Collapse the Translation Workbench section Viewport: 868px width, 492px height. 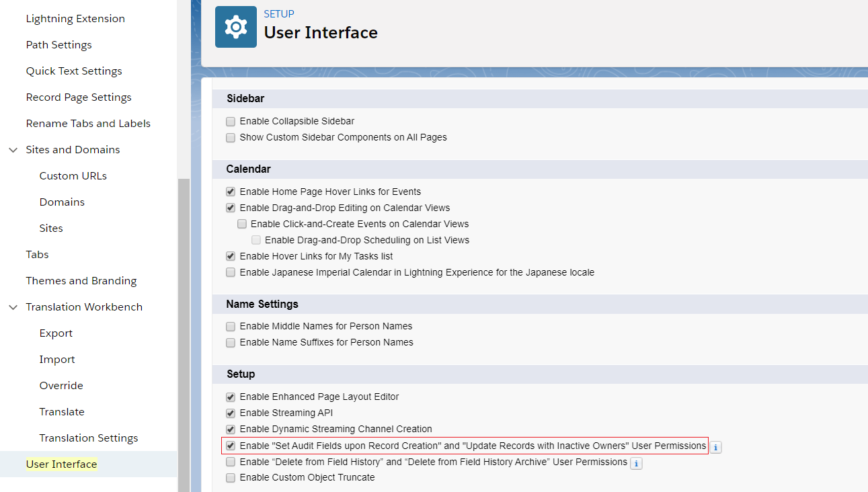13,307
